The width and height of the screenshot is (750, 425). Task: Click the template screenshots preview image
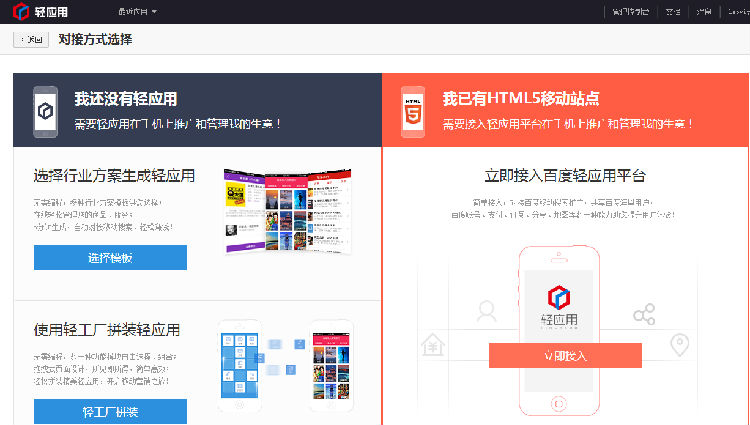(x=288, y=211)
